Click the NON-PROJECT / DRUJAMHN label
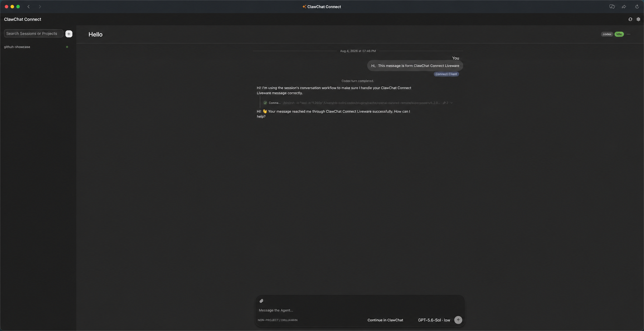This screenshot has width=644, height=331. [278, 320]
